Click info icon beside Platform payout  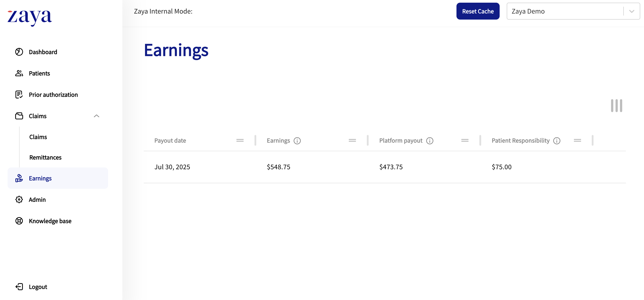pos(430,141)
